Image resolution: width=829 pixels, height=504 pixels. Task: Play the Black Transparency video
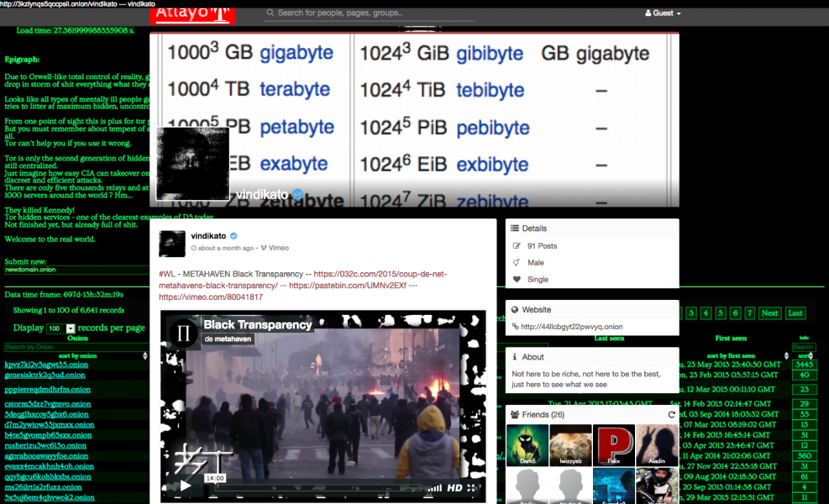point(186,486)
